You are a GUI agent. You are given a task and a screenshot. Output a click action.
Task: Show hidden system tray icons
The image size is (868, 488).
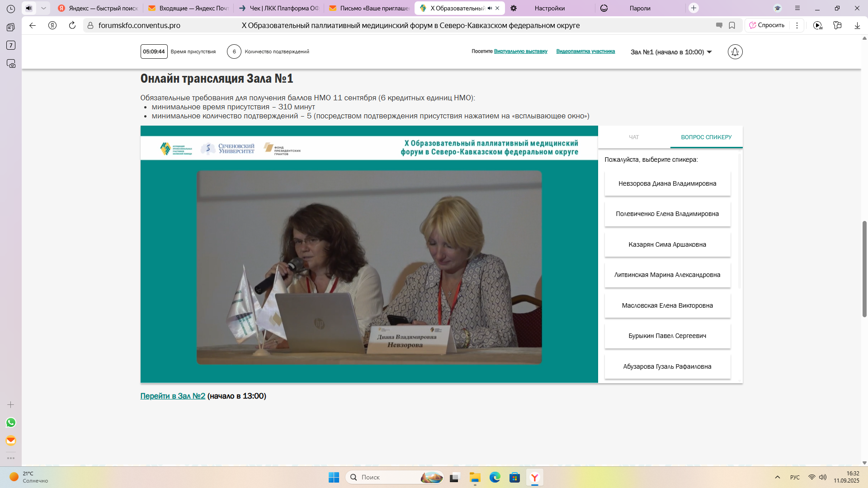click(x=778, y=477)
